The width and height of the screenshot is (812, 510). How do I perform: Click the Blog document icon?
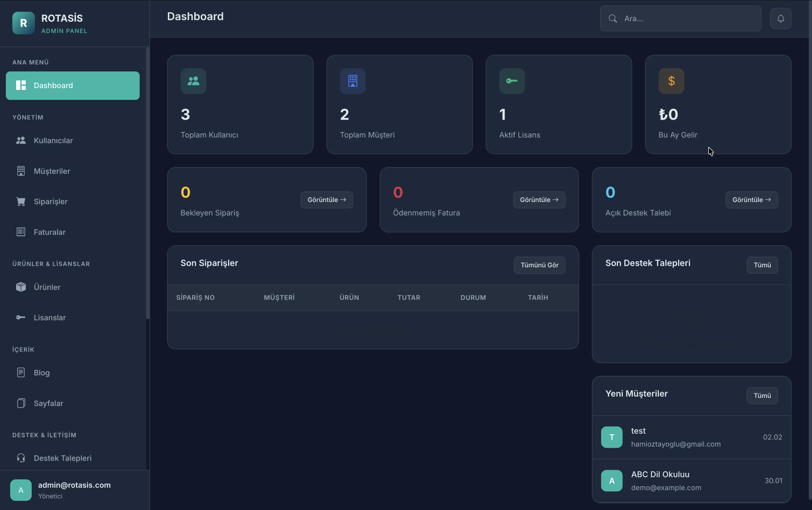21,372
